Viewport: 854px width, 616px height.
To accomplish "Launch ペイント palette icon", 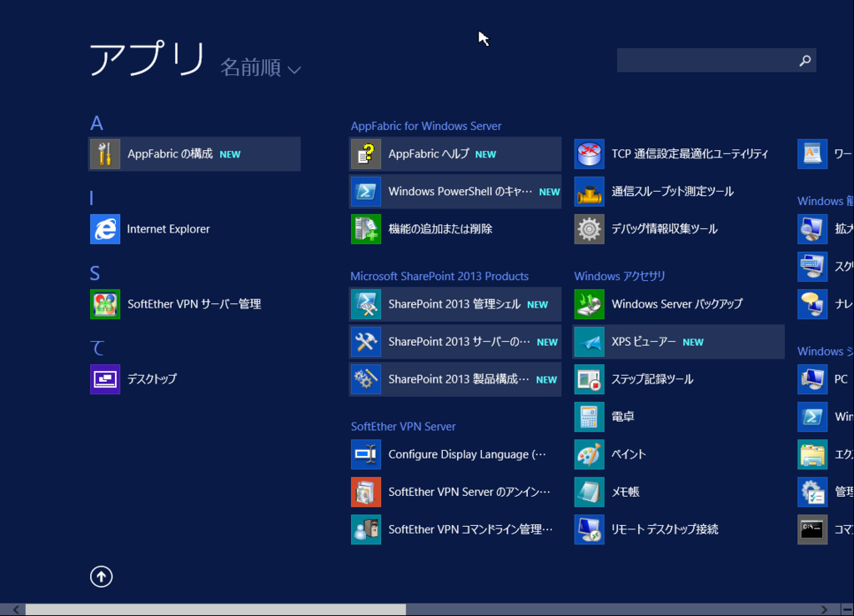I will [590, 454].
